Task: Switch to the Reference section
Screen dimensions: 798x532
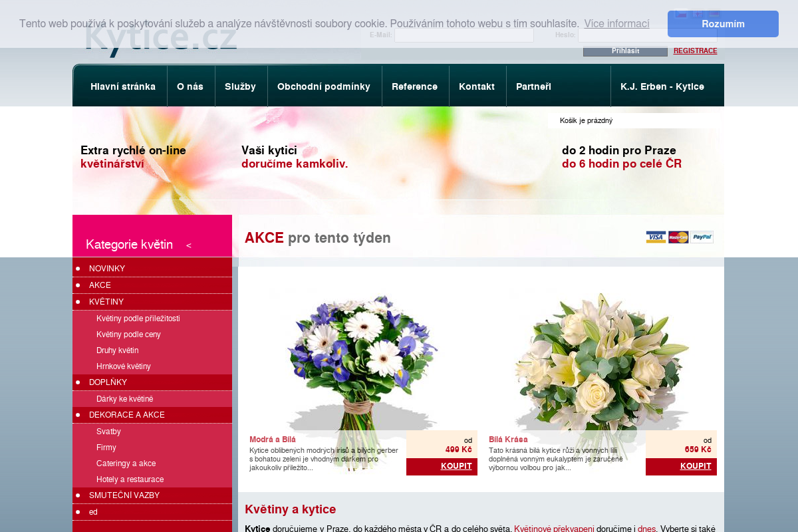Action: click(415, 86)
